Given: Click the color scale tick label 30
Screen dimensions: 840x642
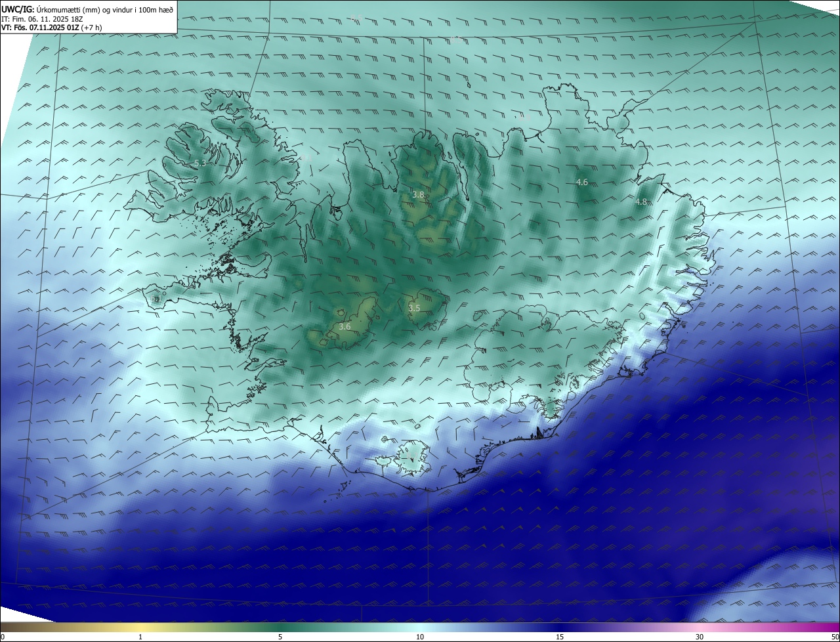Looking at the screenshot, I should click(x=700, y=637).
